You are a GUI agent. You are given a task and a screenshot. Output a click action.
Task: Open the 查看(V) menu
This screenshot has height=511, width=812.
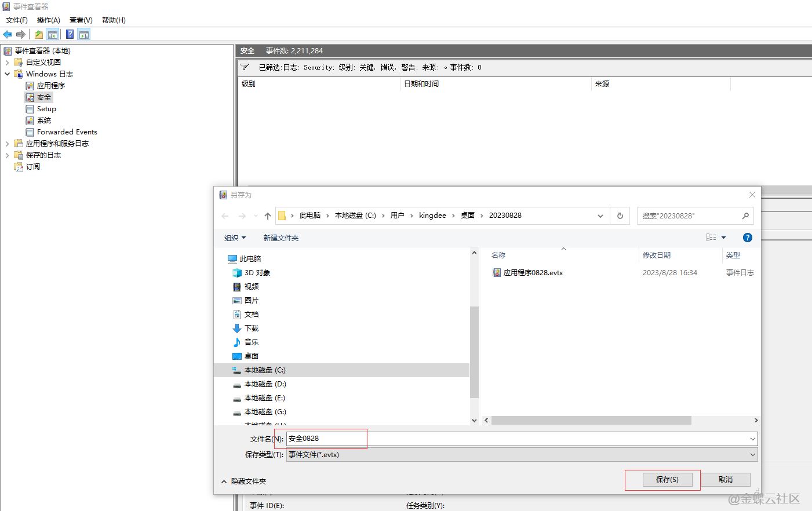point(81,20)
